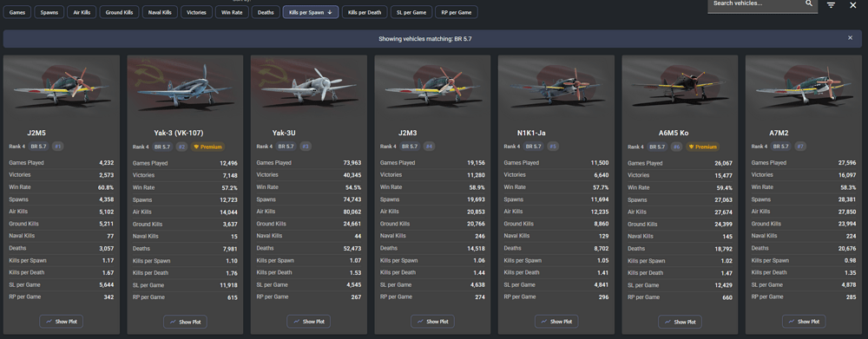Click A6M5 Ko SL per Game 12,429

tap(723, 284)
